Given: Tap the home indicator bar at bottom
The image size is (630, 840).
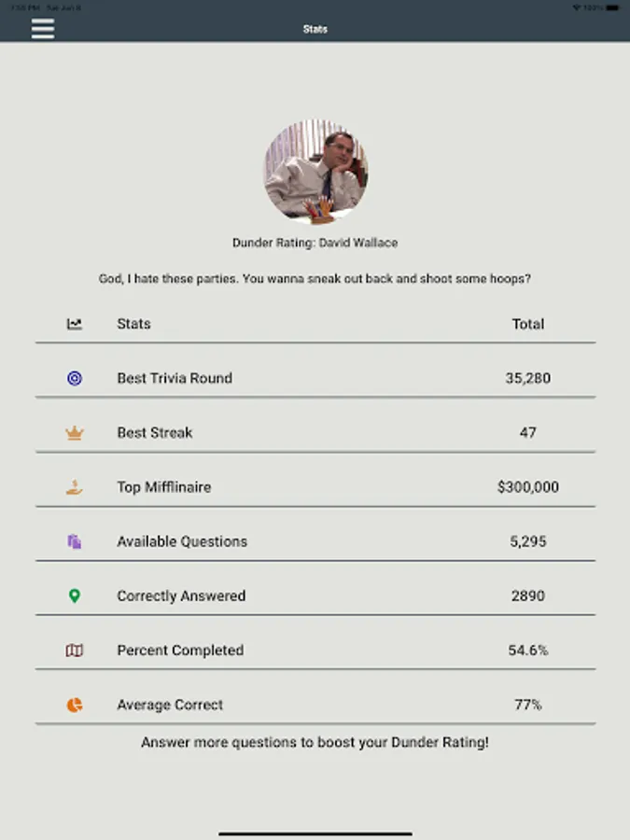Looking at the screenshot, I should click(x=315, y=833).
